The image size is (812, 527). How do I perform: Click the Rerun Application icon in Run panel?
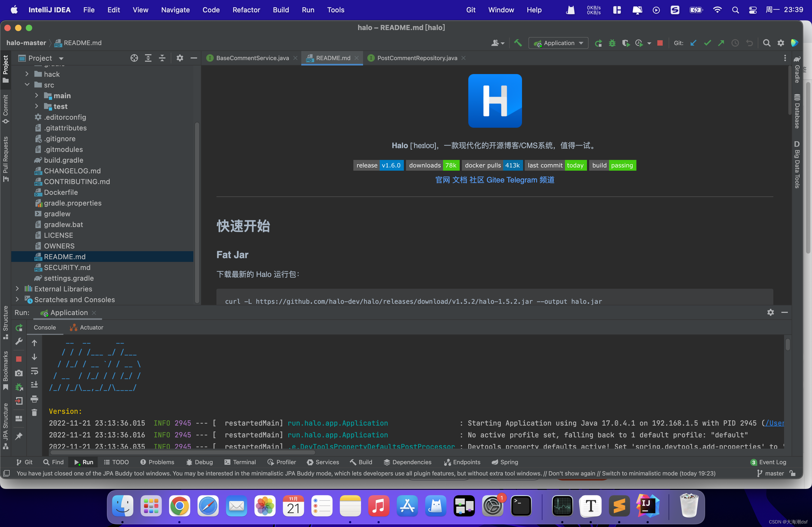(x=19, y=328)
